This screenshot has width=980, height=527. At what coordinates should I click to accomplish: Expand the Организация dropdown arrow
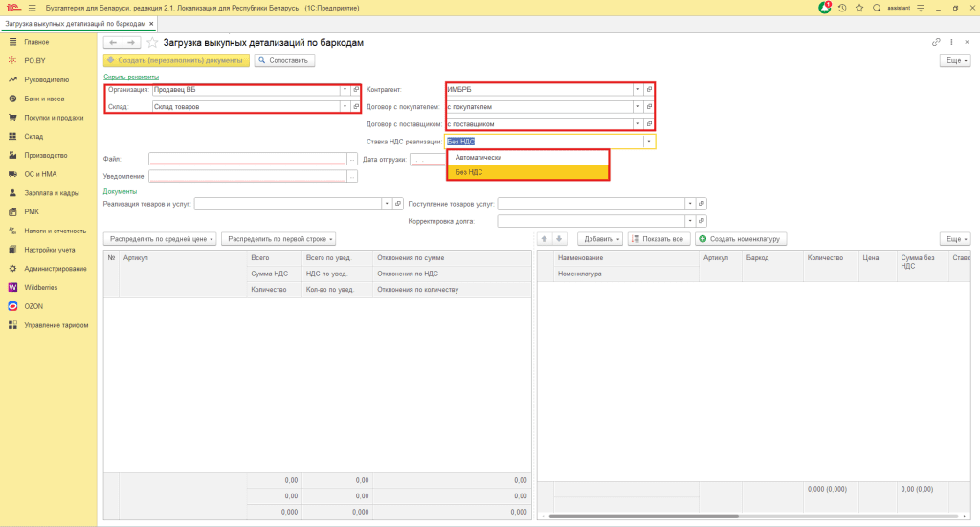pyautogui.click(x=344, y=89)
